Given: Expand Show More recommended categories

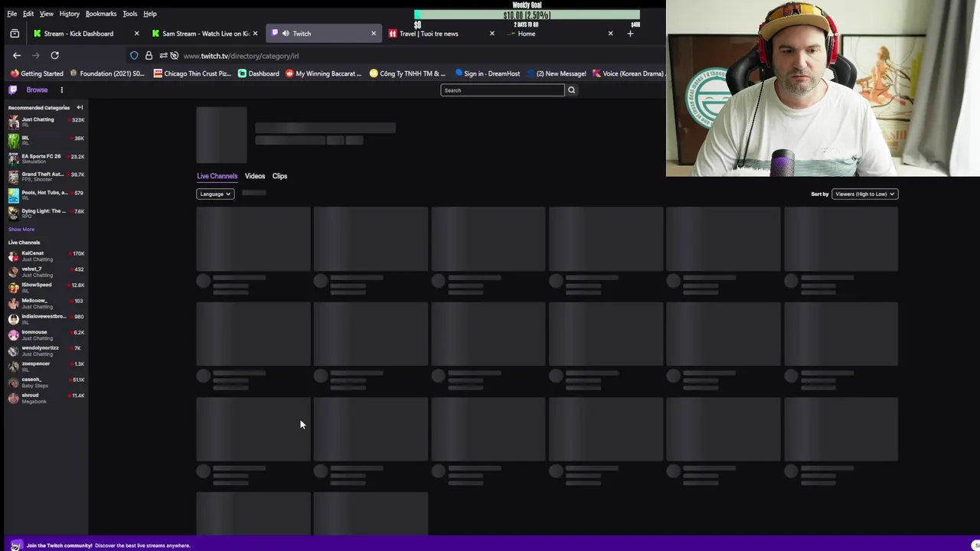Looking at the screenshot, I should pos(21,230).
